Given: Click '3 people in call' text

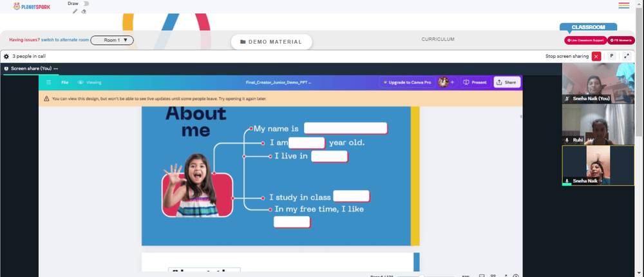Looking at the screenshot, I should [x=29, y=56].
